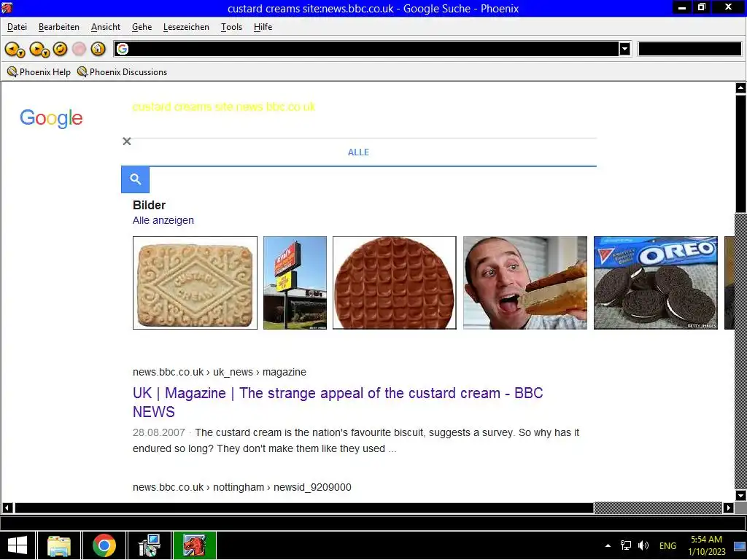This screenshot has width=747, height=560.
Task: Click the Back navigation arrow button
Action: [x=15, y=49]
